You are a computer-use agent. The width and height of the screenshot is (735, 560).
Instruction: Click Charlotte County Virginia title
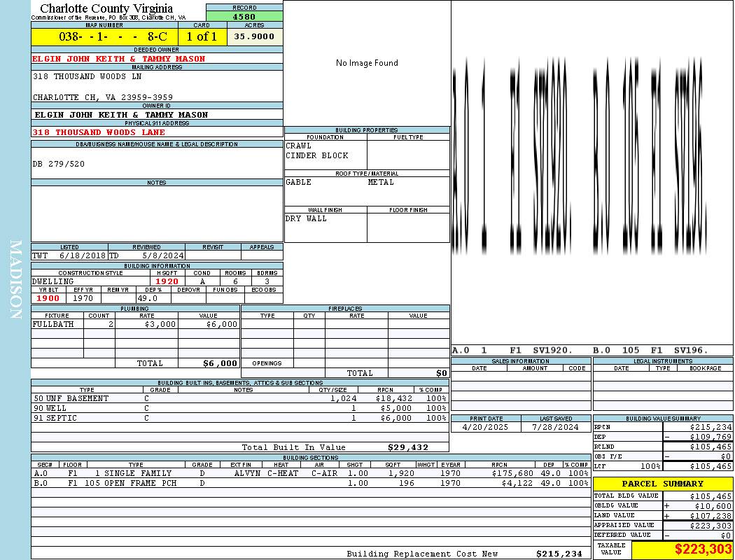point(106,8)
